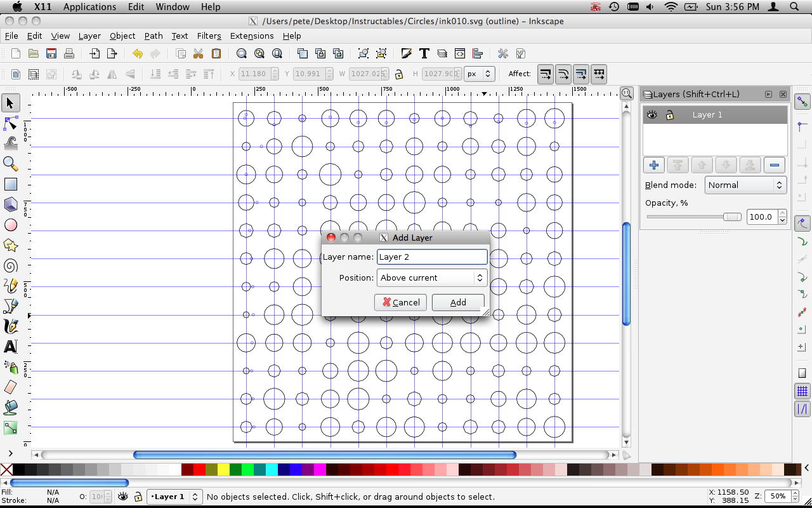Image resolution: width=812 pixels, height=508 pixels.
Task: Open the Position dropdown in Add Layer
Action: coord(432,277)
